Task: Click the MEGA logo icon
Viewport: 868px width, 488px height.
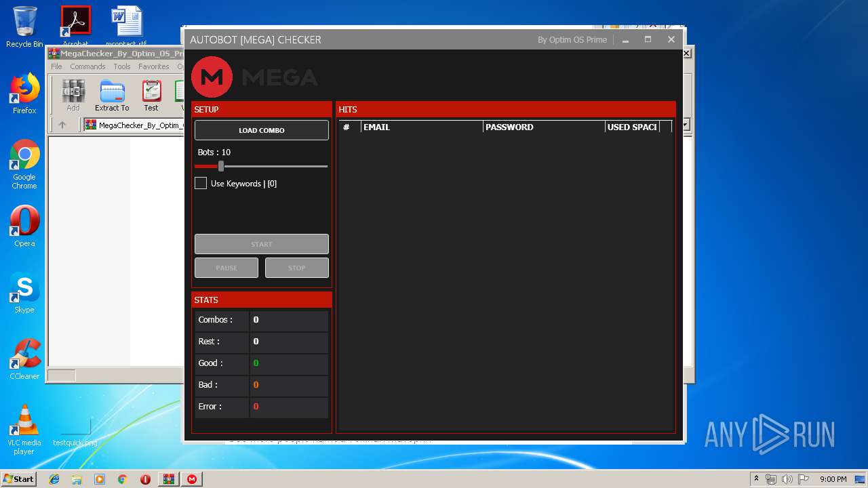Action: click(x=212, y=77)
